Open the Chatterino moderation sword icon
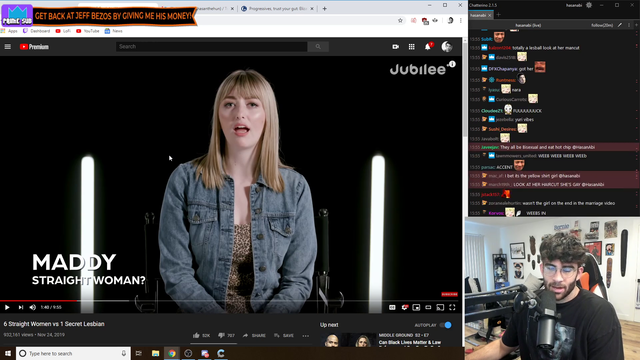This screenshot has height=360, width=640. click(x=620, y=25)
